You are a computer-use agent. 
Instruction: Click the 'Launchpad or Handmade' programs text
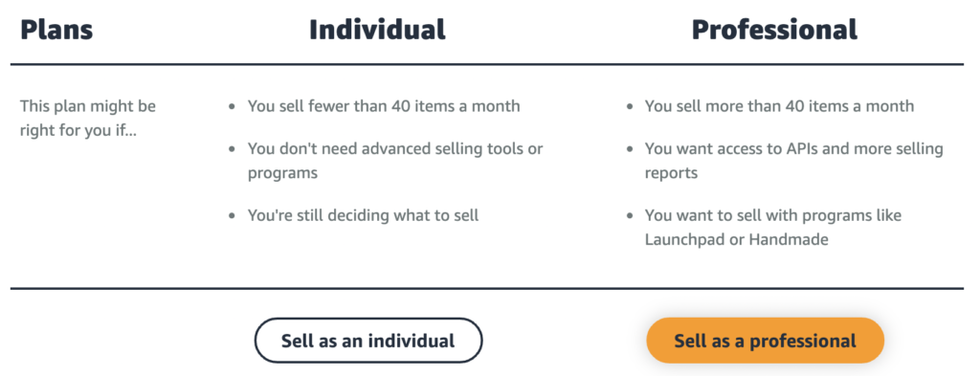click(x=736, y=239)
